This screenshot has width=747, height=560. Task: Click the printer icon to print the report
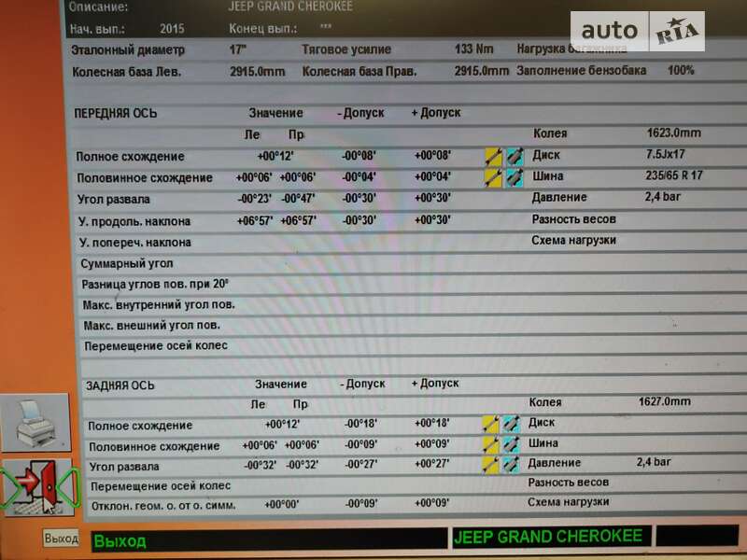tap(35, 424)
